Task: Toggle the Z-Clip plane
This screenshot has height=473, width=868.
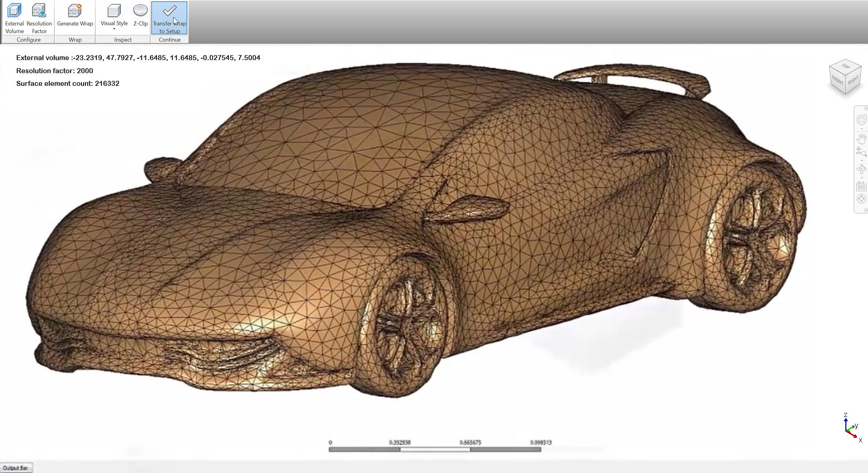Action: pos(141,16)
